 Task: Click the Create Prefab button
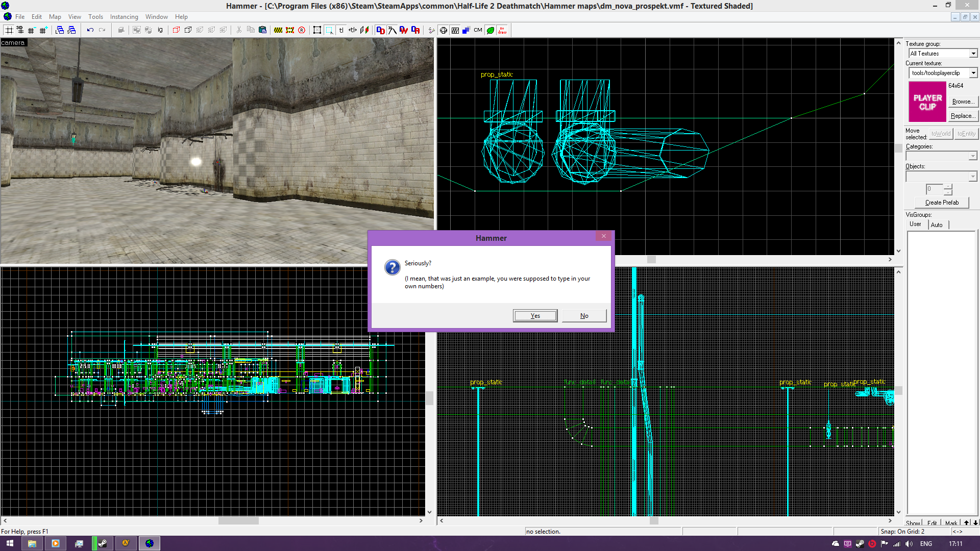tap(941, 203)
